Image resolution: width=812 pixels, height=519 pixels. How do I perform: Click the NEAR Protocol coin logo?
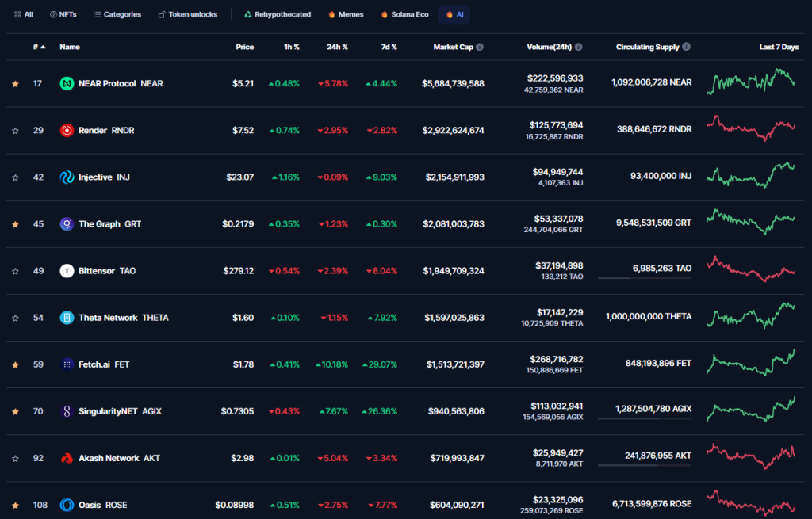[x=67, y=83]
